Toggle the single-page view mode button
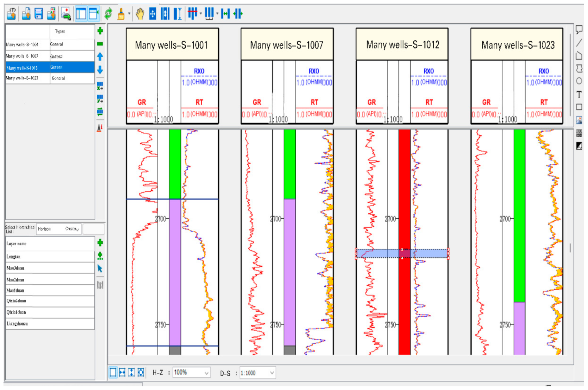The width and height of the screenshot is (588, 390). pos(113,372)
